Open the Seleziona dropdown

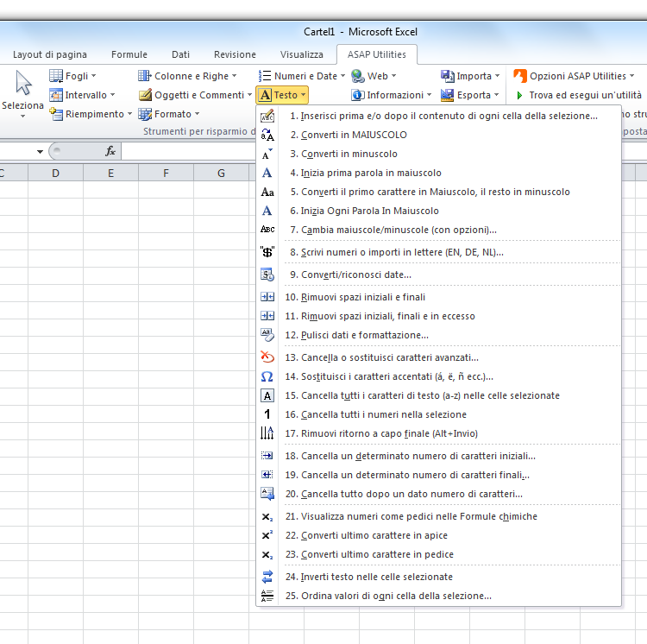pos(22,95)
